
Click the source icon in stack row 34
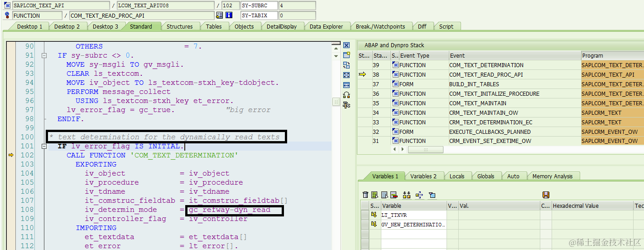(x=395, y=113)
